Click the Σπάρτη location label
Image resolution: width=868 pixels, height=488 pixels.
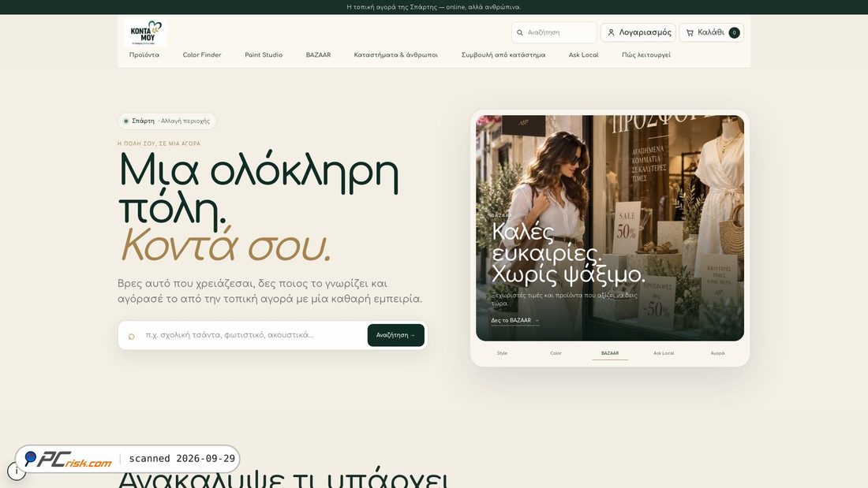(143, 121)
